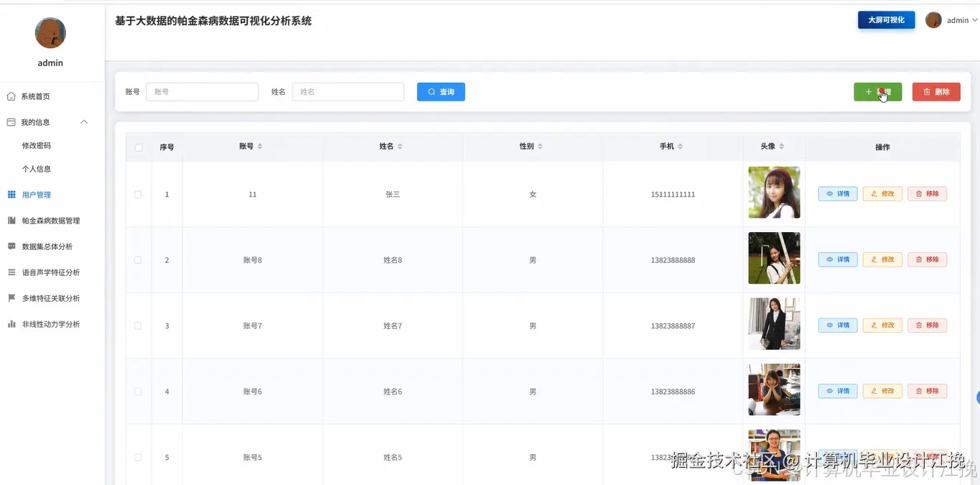Click the 姓名5 cell
This screenshot has height=485, width=980.
(x=393, y=458)
